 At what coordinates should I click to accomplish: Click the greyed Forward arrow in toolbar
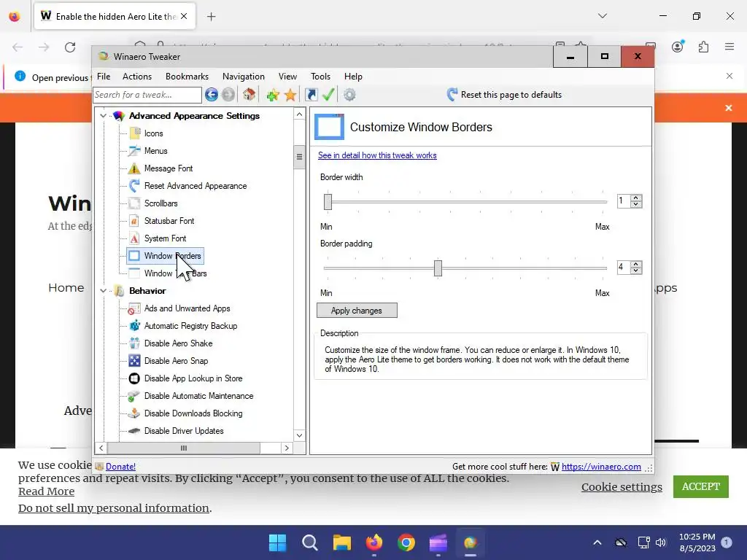[x=228, y=95]
